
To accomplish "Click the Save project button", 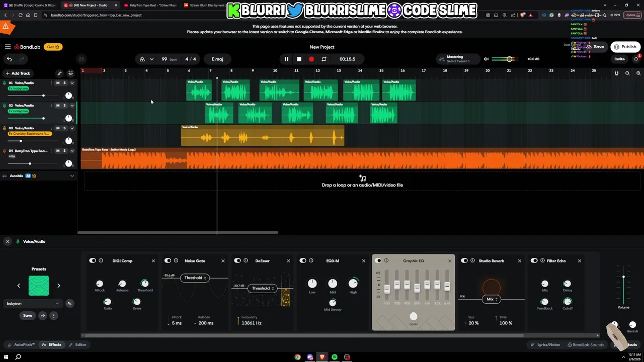I will point(596,47).
